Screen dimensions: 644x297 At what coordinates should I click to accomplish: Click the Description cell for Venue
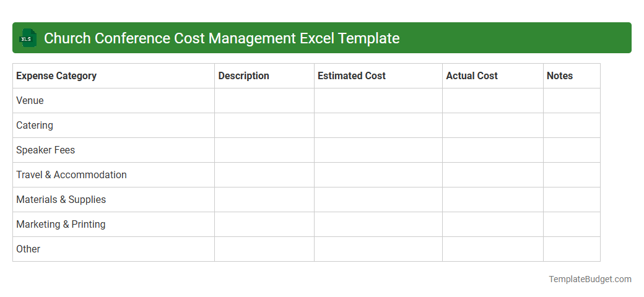click(x=264, y=101)
